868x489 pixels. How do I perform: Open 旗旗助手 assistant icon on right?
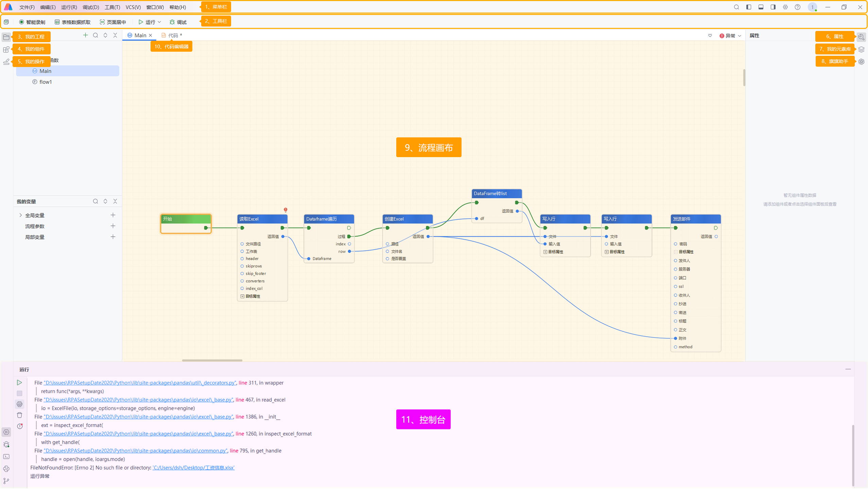tap(861, 62)
